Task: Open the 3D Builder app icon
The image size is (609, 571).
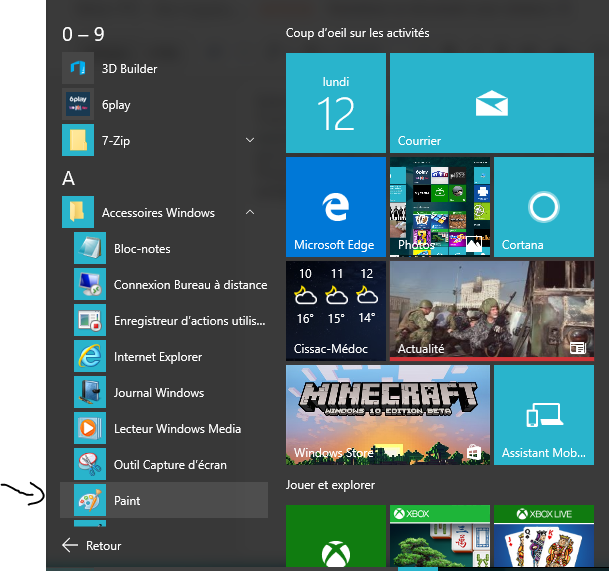Action: tap(78, 68)
